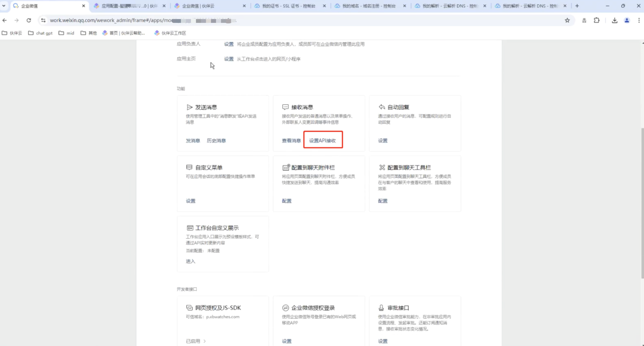Click 设置 in 企业微信授权登录 card
Viewport: 644px width, 346px height.
[287, 341]
